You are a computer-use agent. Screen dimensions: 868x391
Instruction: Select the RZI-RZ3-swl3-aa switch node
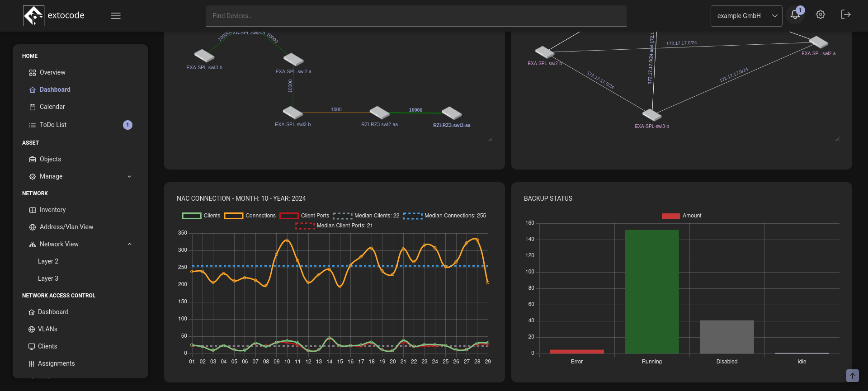tap(451, 113)
